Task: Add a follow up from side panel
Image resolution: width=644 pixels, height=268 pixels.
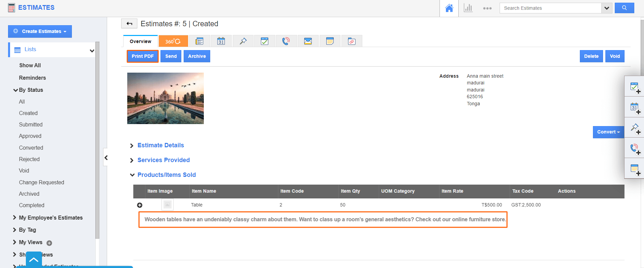Action: tap(635, 128)
